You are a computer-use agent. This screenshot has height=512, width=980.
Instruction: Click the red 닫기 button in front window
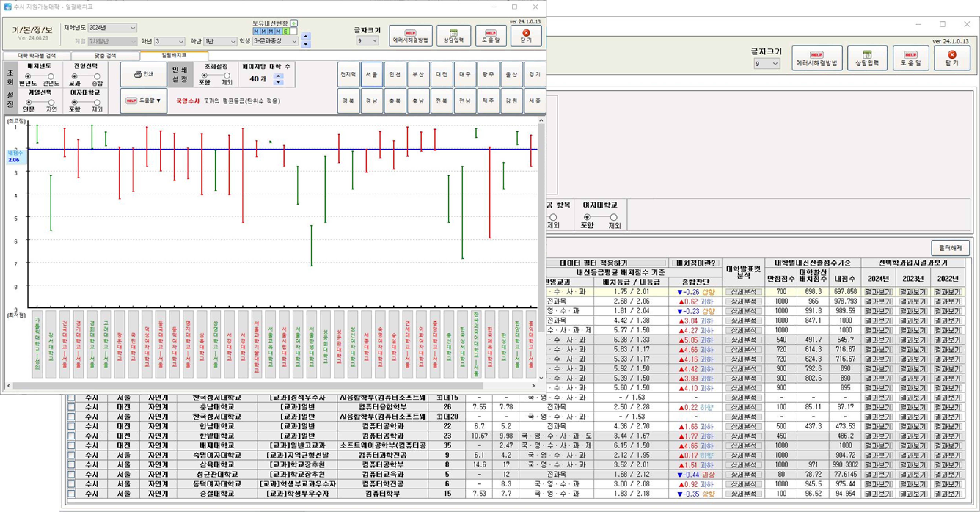pos(526,36)
